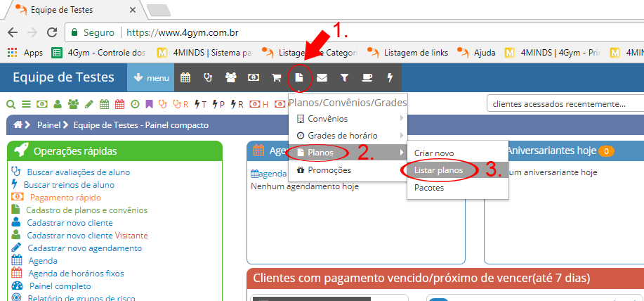
Task: Click Cadastrar novo agendamento link
Action: tap(84, 248)
